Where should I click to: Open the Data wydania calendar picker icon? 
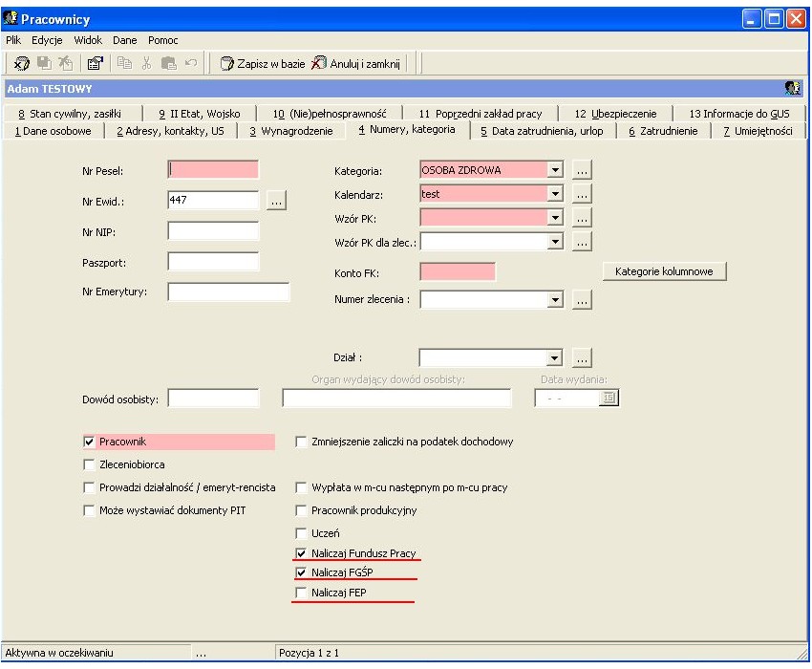609,398
